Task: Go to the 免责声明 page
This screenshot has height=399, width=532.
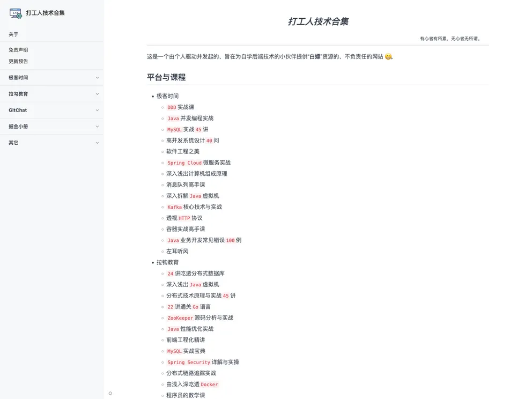Action: click(x=18, y=50)
